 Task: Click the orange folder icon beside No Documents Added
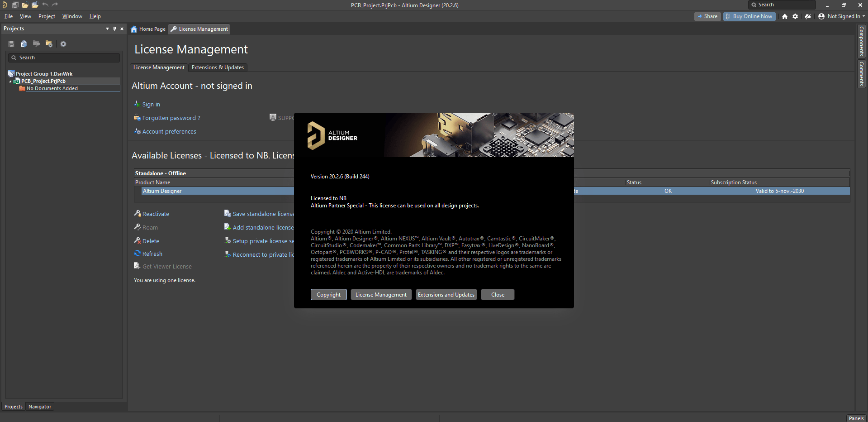pos(22,88)
